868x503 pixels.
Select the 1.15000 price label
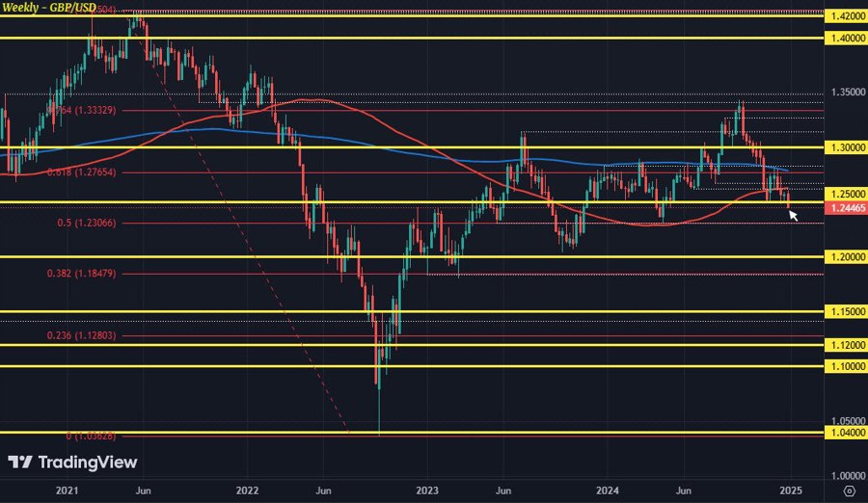coord(845,312)
